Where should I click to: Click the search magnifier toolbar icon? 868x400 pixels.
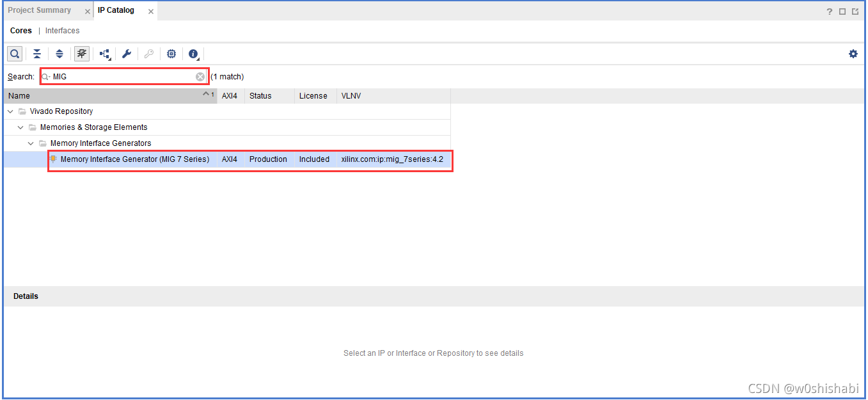15,54
